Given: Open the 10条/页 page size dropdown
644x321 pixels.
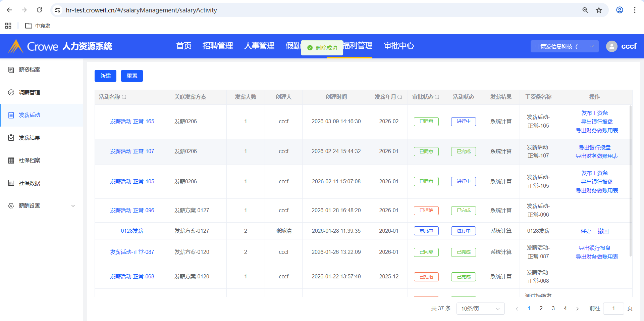Looking at the screenshot, I should click(480, 309).
